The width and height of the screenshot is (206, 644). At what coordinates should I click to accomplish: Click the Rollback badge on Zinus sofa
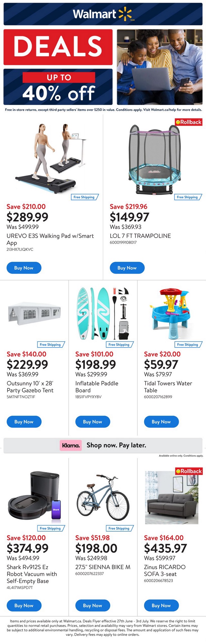pos(189,471)
